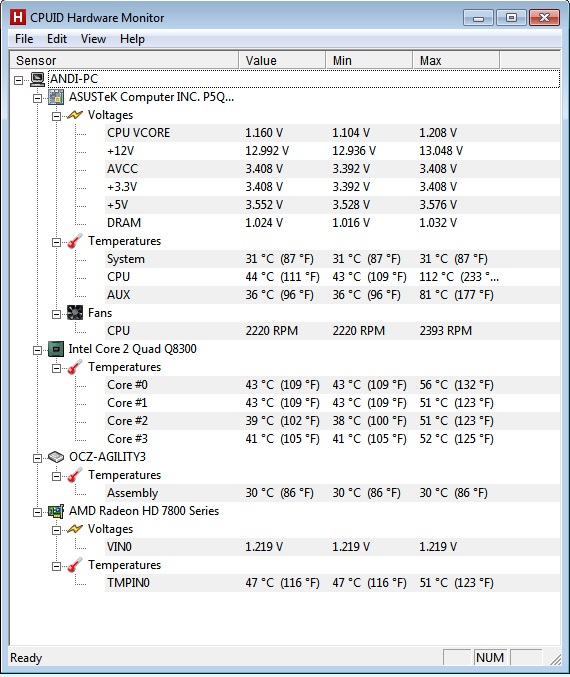Image resolution: width=570 pixels, height=677 pixels.
Task: Click the Radeon Temperatures thermometer icon
Action: click(x=75, y=565)
